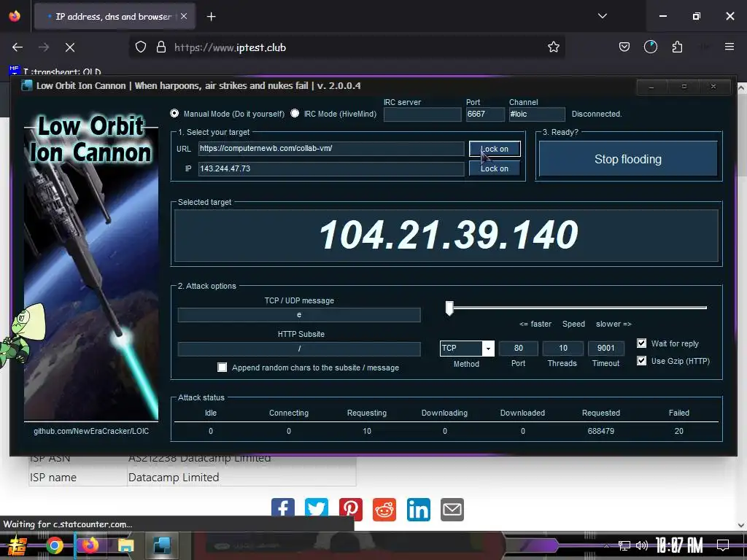
Task: Click the IRC Port field showing 6667
Action: [485, 114]
